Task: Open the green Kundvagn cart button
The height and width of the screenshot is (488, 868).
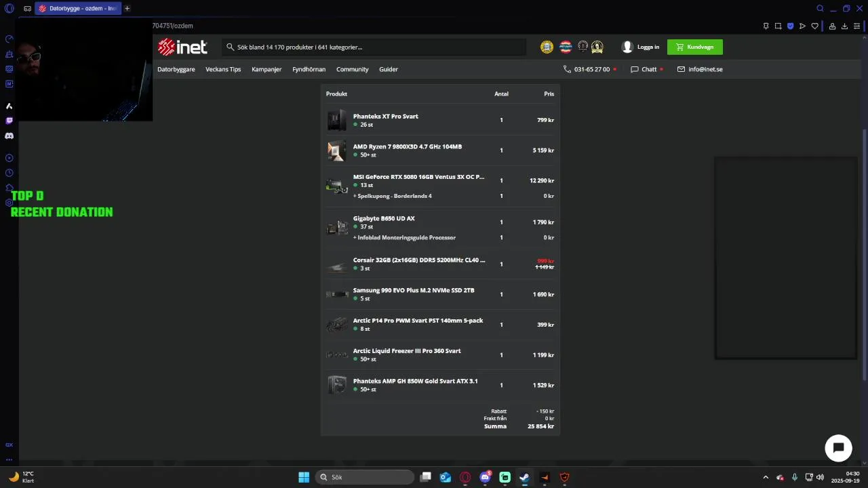Action: [x=695, y=47]
